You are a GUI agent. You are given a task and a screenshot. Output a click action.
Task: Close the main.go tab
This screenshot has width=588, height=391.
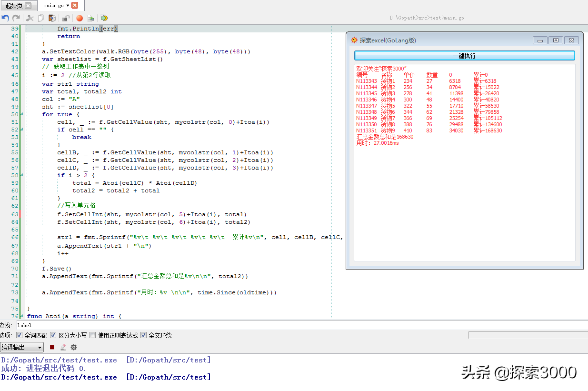(x=75, y=5)
